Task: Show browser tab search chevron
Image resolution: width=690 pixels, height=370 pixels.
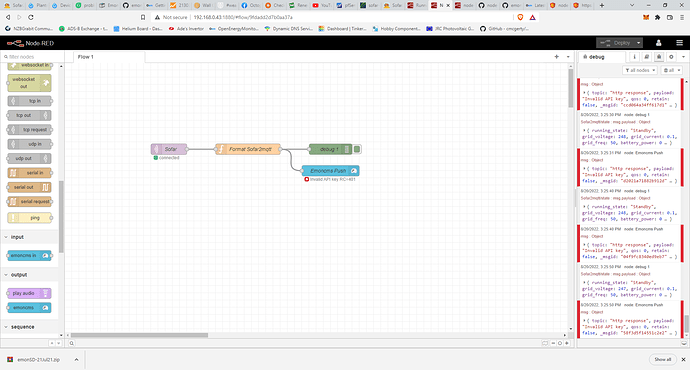Action: click(x=632, y=5)
